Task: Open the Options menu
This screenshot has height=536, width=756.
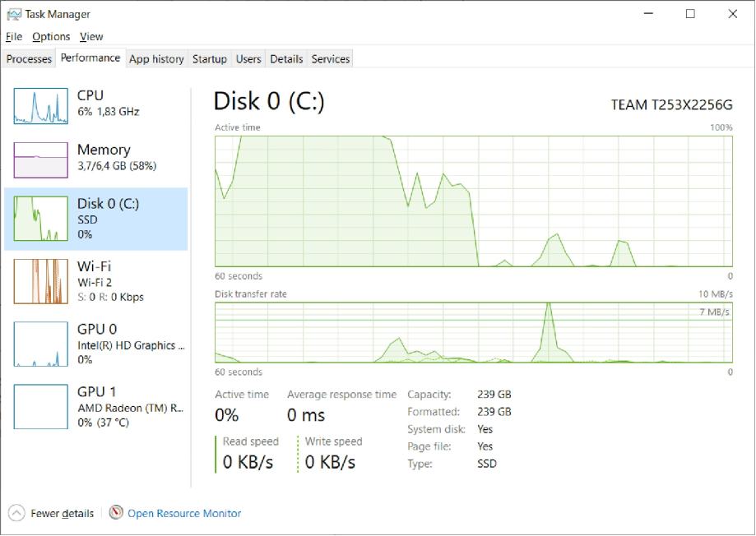Action: [51, 36]
